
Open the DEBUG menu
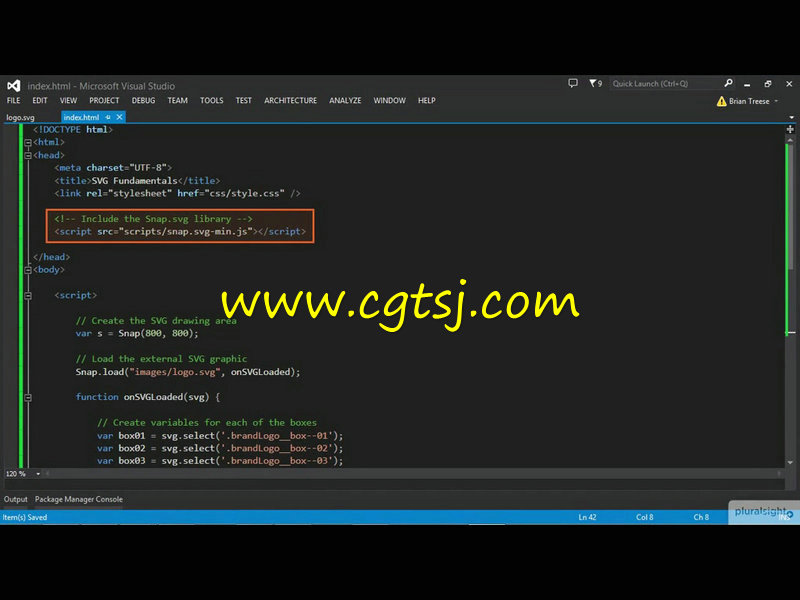(x=143, y=101)
